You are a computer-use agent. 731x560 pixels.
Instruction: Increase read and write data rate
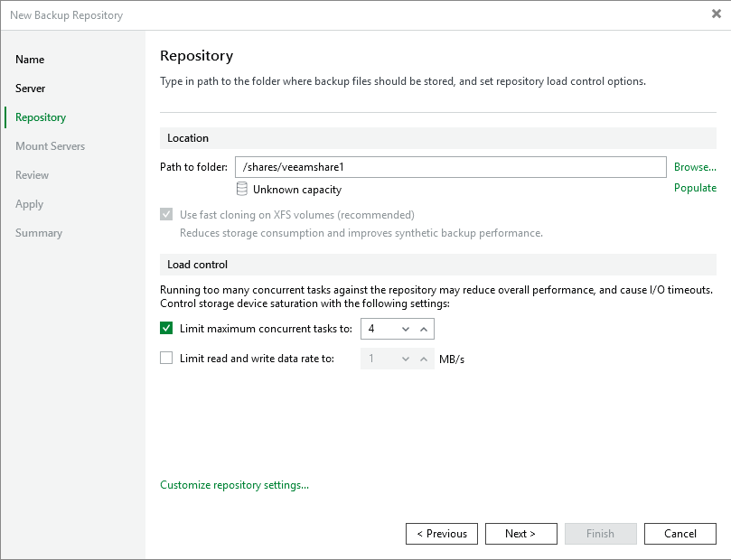pos(424,359)
